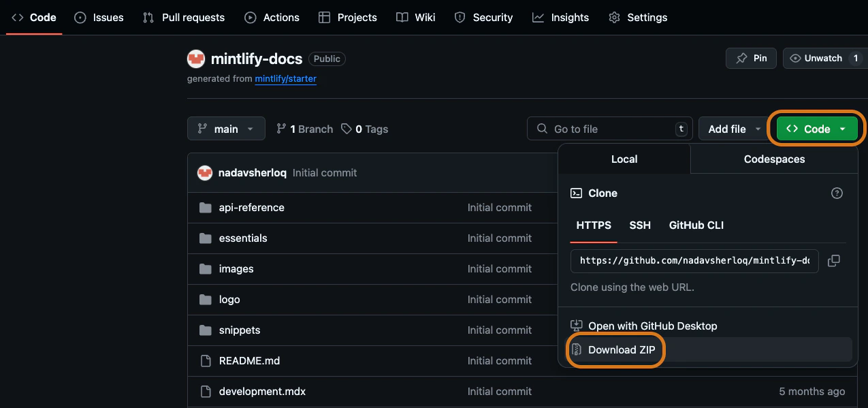The width and height of the screenshot is (868, 408).
Task: Open the snippets folder
Action: pos(240,330)
